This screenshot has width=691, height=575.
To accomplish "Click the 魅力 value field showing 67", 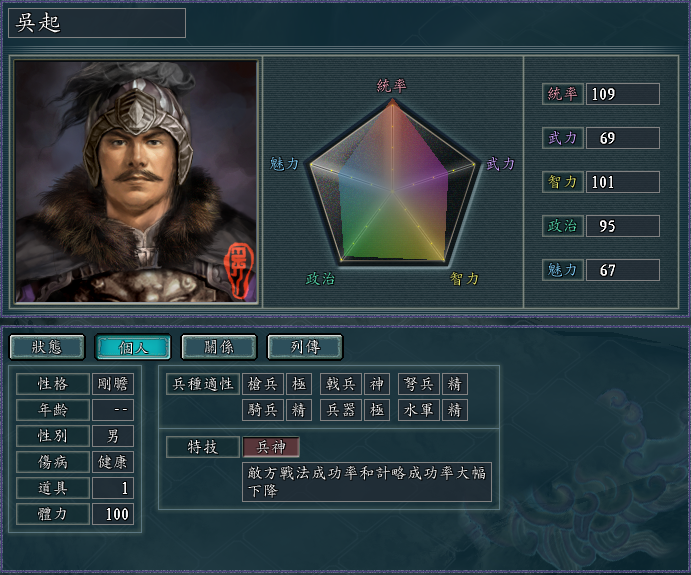I will pos(623,270).
